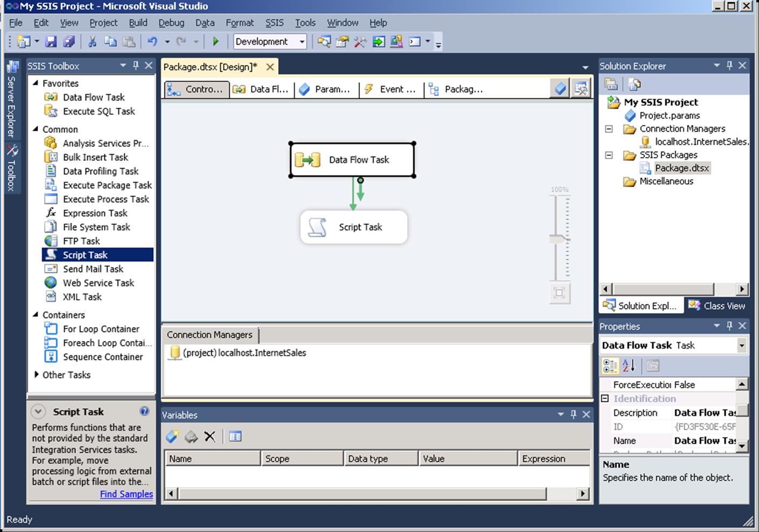This screenshot has width=759, height=532.
Task: Click Categorized view icon in Properties
Action: coord(610,366)
